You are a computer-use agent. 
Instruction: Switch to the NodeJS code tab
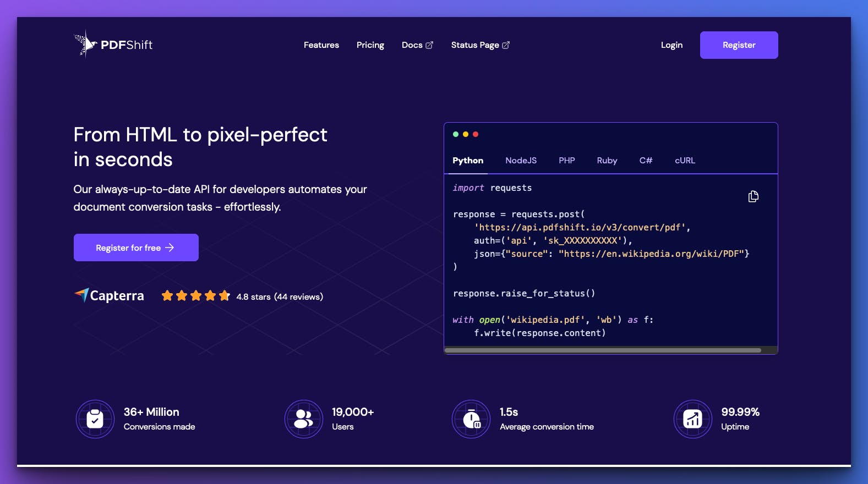(521, 161)
